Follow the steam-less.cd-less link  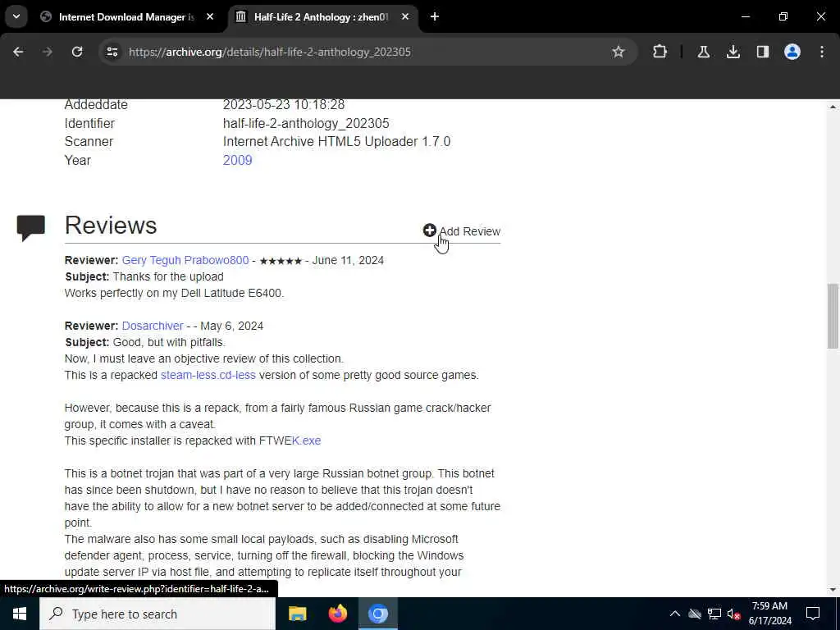[208, 375]
